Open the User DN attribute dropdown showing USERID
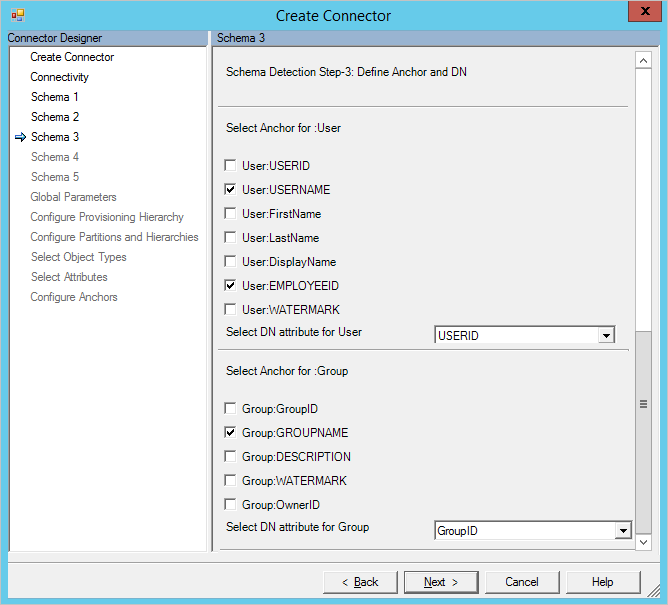Viewport: 668px width, 605px height. pos(606,336)
